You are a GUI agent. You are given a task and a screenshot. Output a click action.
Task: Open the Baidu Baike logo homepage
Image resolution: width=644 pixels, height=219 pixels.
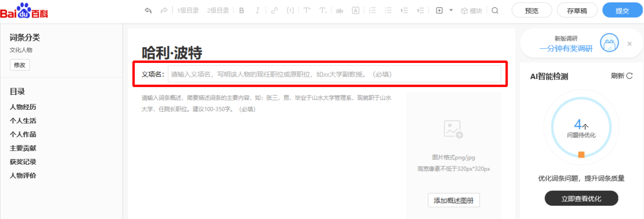tap(25, 11)
